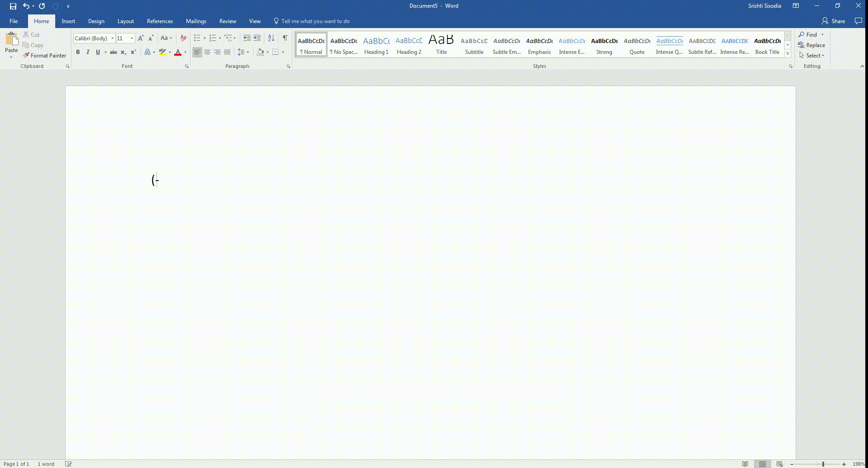Center the text

tap(207, 53)
